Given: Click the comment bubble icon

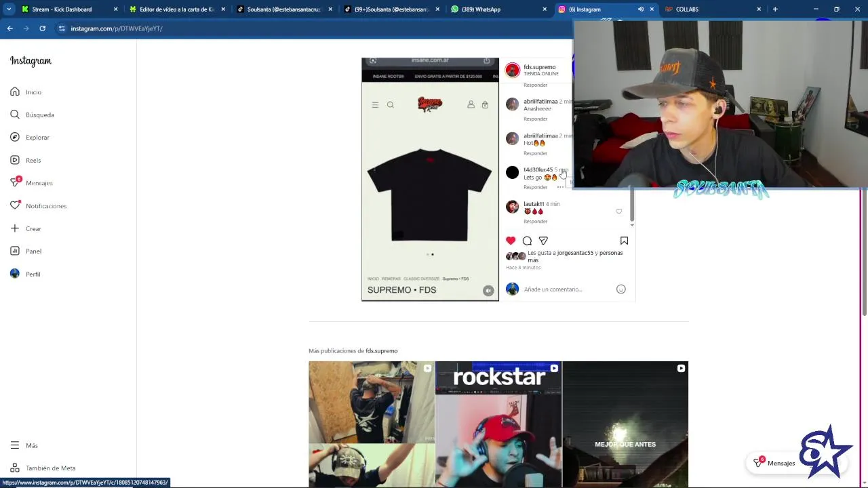Looking at the screenshot, I should pyautogui.click(x=527, y=241).
